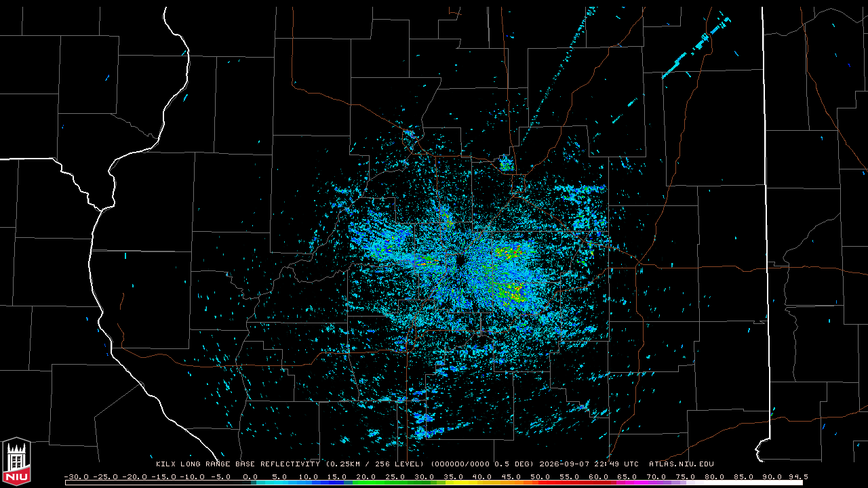The width and height of the screenshot is (868, 488).
Task: Click the -30.0 scale label
Action: coord(76,476)
